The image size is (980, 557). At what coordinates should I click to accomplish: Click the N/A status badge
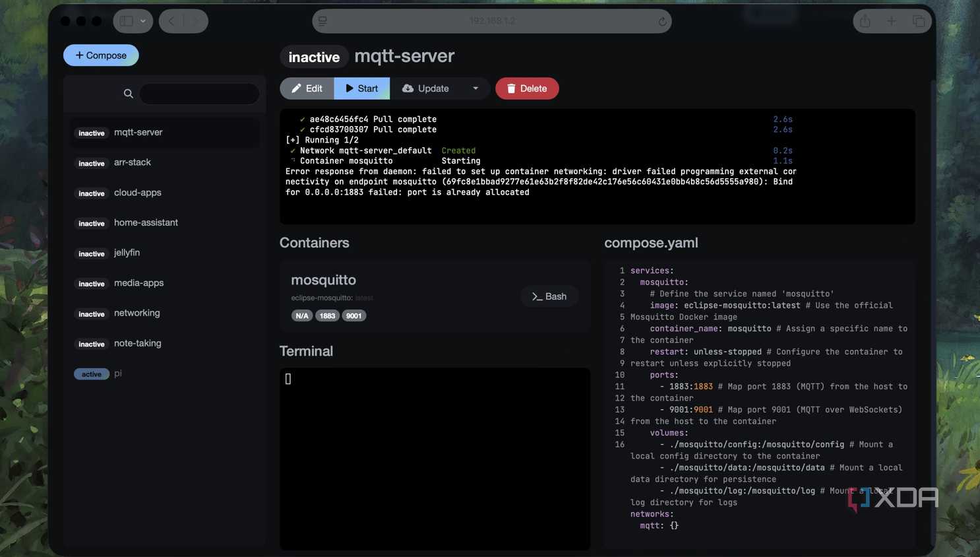(302, 315)
